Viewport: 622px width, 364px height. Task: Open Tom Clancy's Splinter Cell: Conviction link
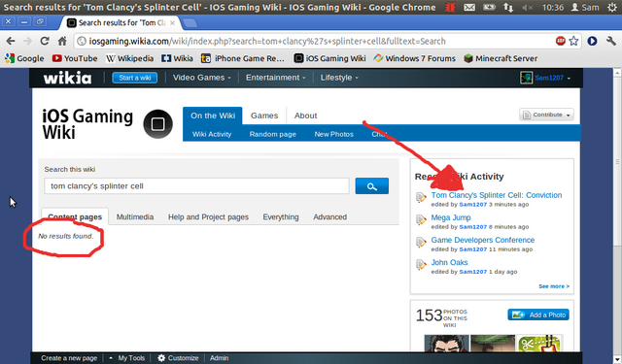pos(497,195)
